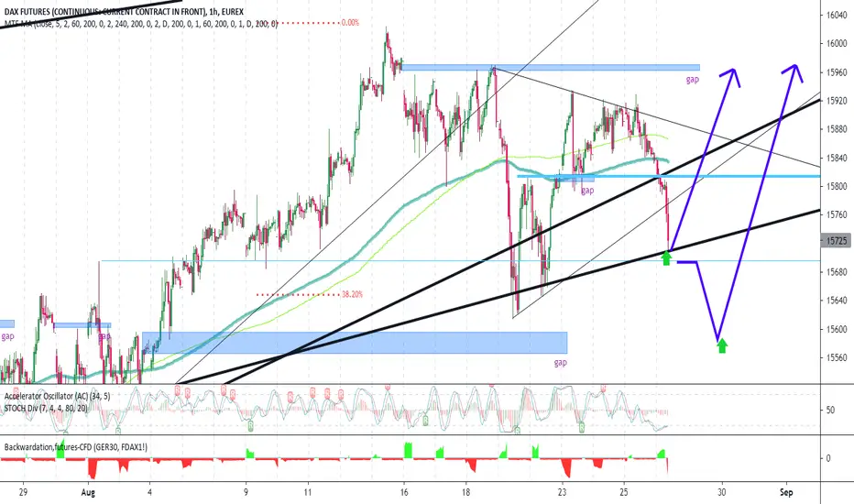Image resolution: width=854 pixels, height=504 pixels.
Task: Click the 15560 price axis label
Action: pos(837,357)
